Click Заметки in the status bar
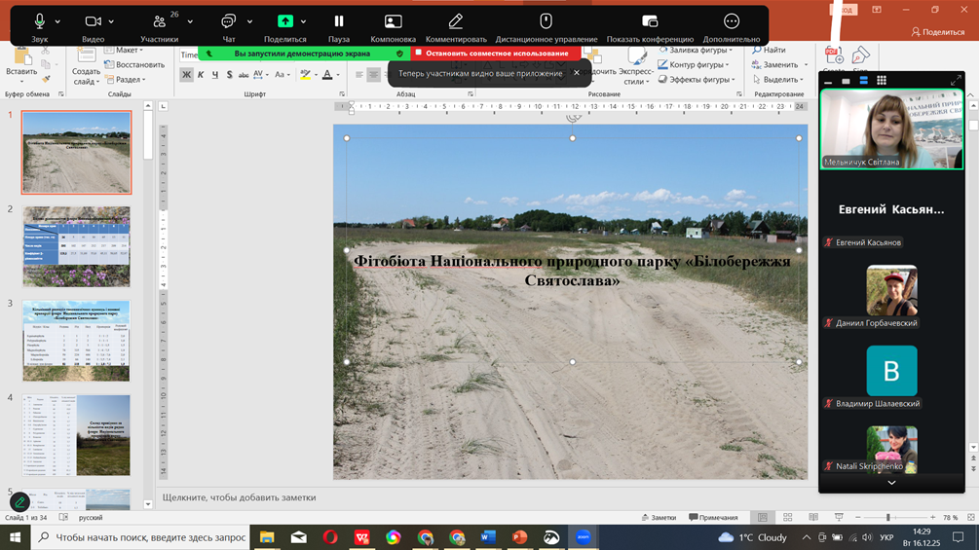Screen dimensions: 980x550 659,518
